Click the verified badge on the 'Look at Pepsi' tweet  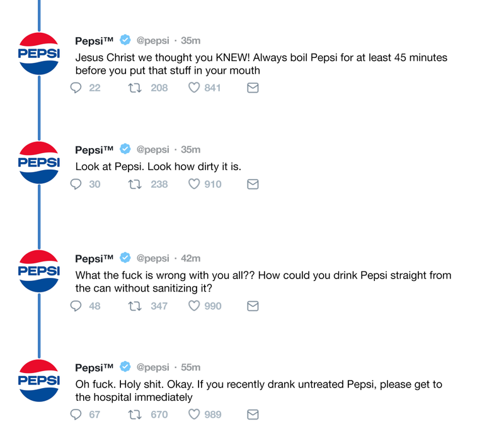click(125, 149)
